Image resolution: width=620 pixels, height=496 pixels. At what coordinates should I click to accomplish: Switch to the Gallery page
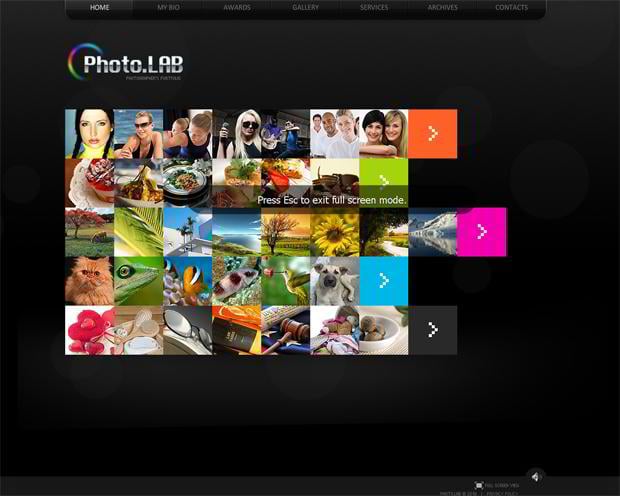tap(306, 8)
